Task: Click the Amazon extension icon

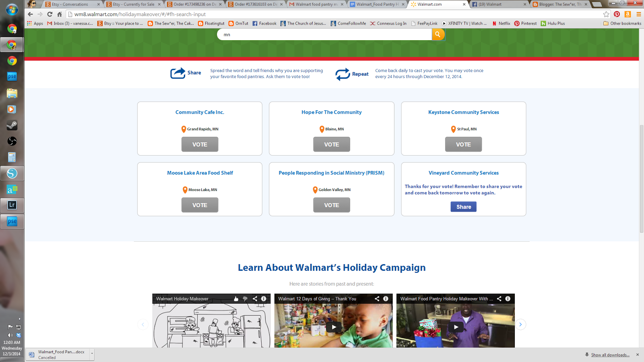Action: click(x=627, y=14)
